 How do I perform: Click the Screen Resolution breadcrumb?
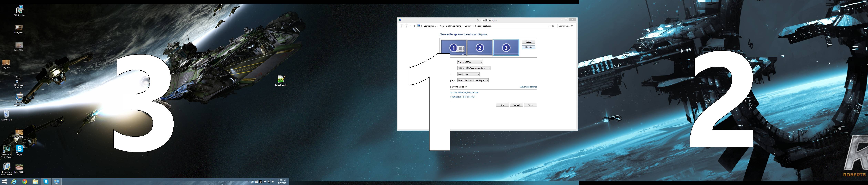[x=483, y=26]
